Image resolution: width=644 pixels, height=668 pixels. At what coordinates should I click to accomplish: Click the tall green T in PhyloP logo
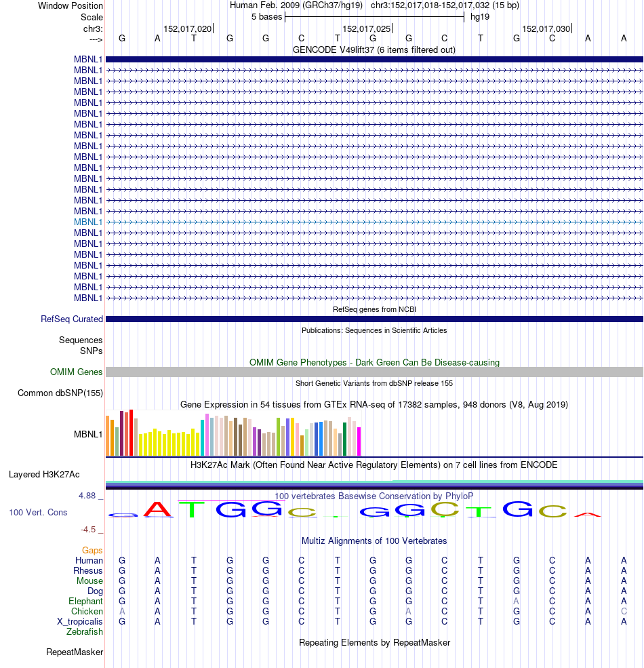tap(192, 509)
